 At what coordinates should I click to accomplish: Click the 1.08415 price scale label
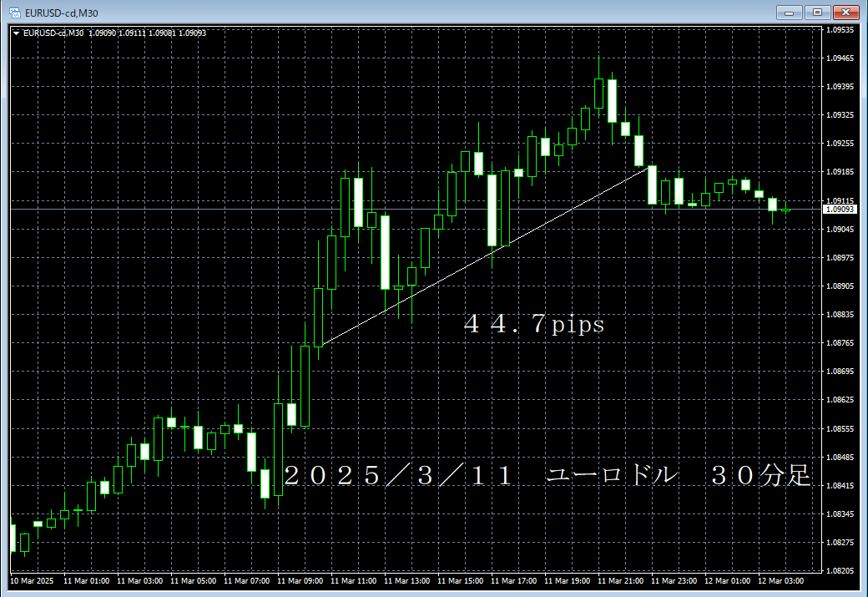pyautogui.click(x=840, y=486)
